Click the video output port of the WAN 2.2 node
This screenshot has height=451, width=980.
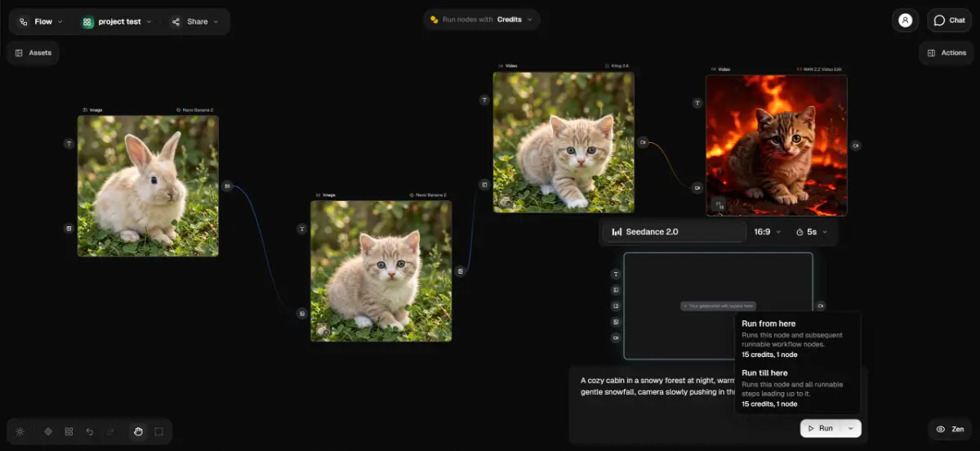click(856, 145)
